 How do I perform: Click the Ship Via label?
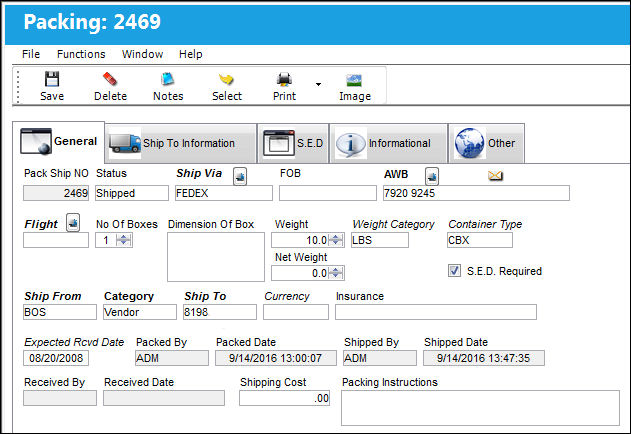tap(199, 173)
